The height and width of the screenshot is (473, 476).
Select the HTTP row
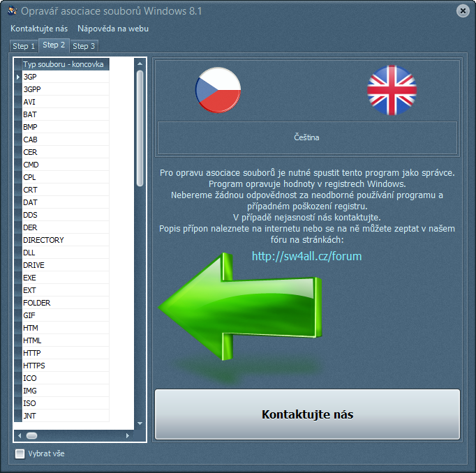(x=66, y=353)
